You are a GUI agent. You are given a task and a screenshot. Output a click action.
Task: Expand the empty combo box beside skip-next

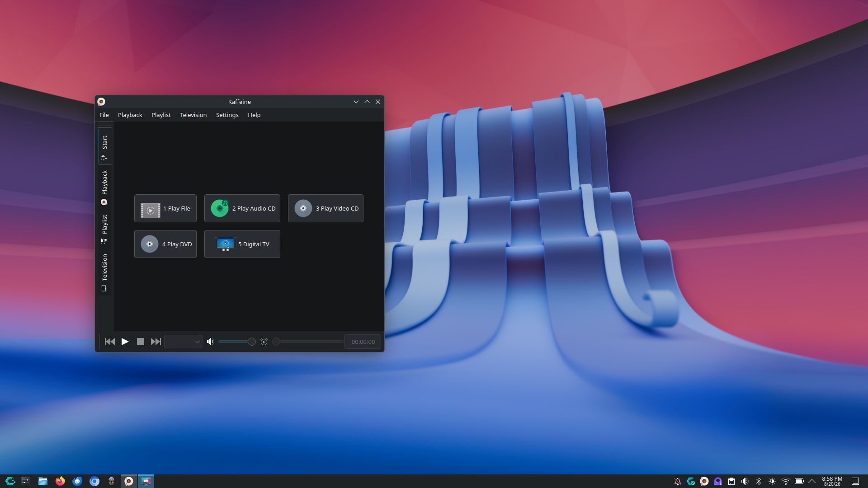[183, 342]
